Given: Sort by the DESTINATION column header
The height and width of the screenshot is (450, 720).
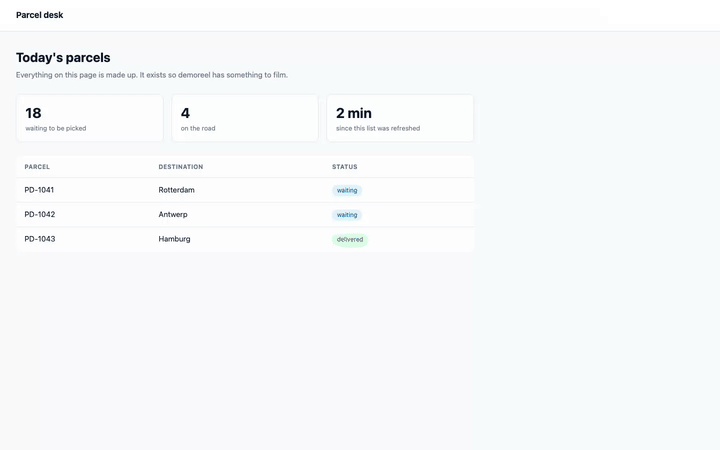Looking at the screenshot, I should pos(181,167).
